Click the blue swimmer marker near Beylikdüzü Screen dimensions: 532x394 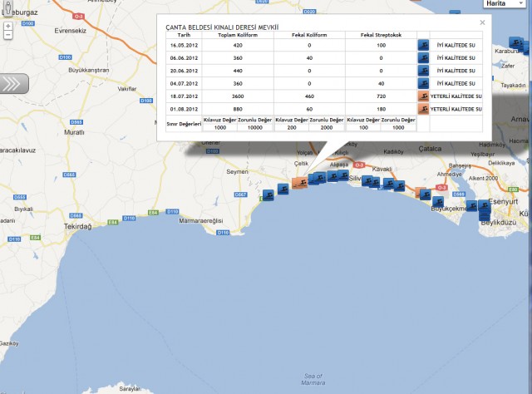pos(484,206)
